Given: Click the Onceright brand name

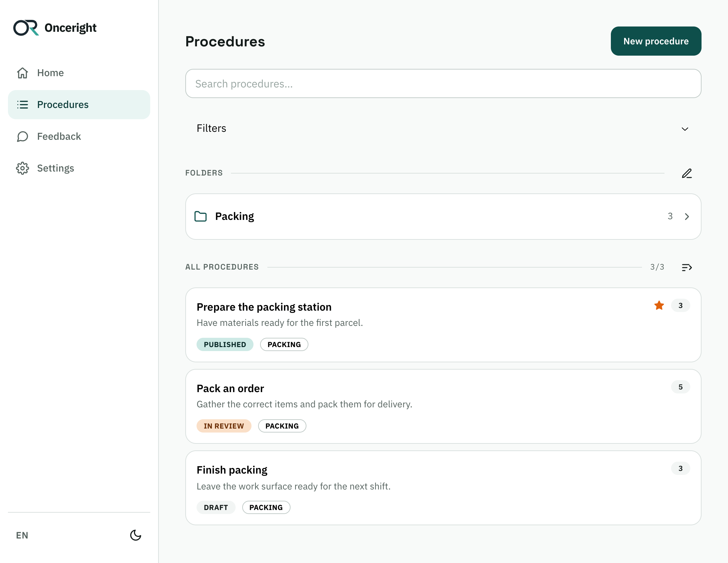Looking at the screenshot, I should point(70,28).
